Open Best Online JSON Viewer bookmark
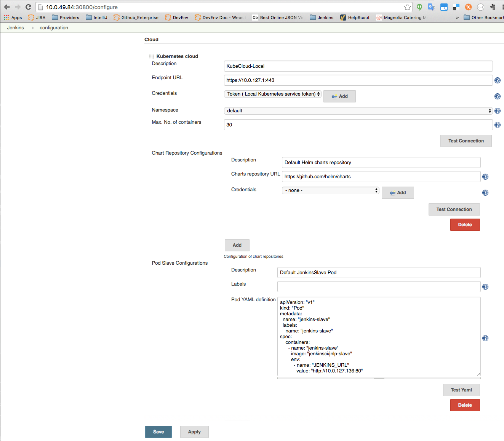 278,18
